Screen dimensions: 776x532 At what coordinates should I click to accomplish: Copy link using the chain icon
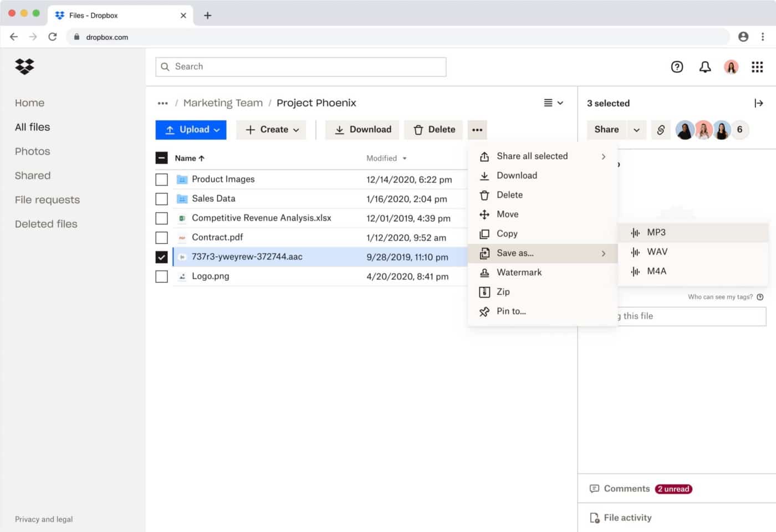(x=661, y=130)
